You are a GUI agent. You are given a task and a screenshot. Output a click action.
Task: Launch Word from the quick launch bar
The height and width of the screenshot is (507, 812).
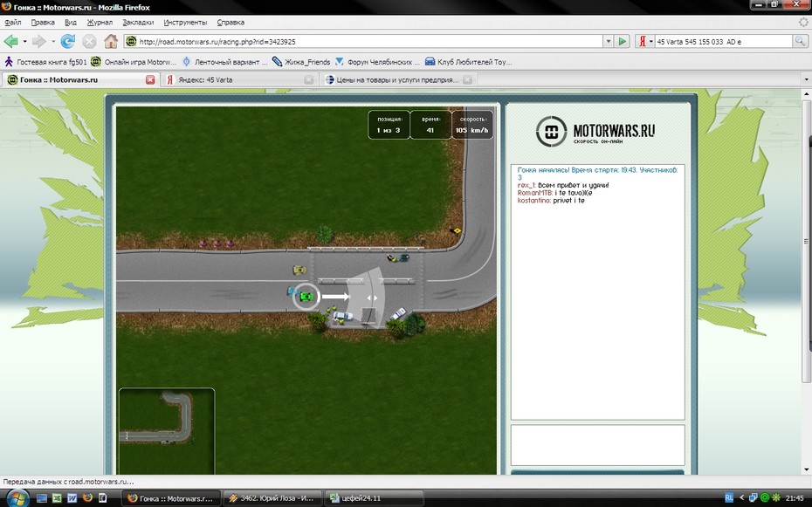[x=72, y=498]
